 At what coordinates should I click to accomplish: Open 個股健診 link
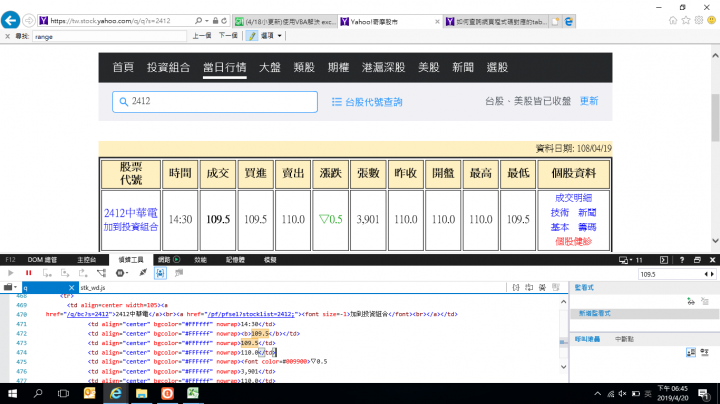(x=573, y=241)
